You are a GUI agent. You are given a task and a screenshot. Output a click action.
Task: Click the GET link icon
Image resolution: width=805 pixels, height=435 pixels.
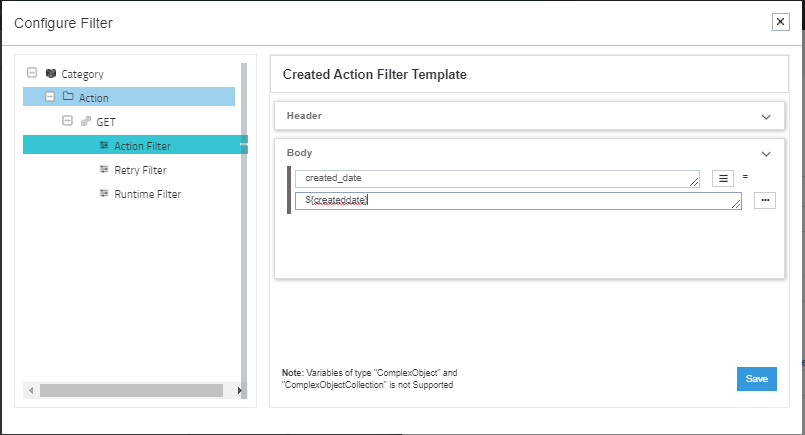pyautogui.click(x=86, y=121)
